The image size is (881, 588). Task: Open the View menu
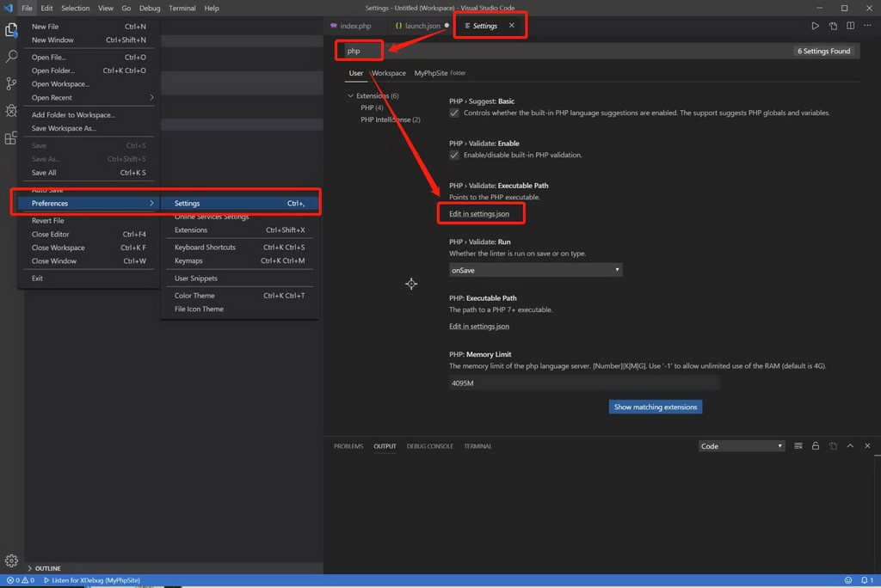(x=106, y=8)
